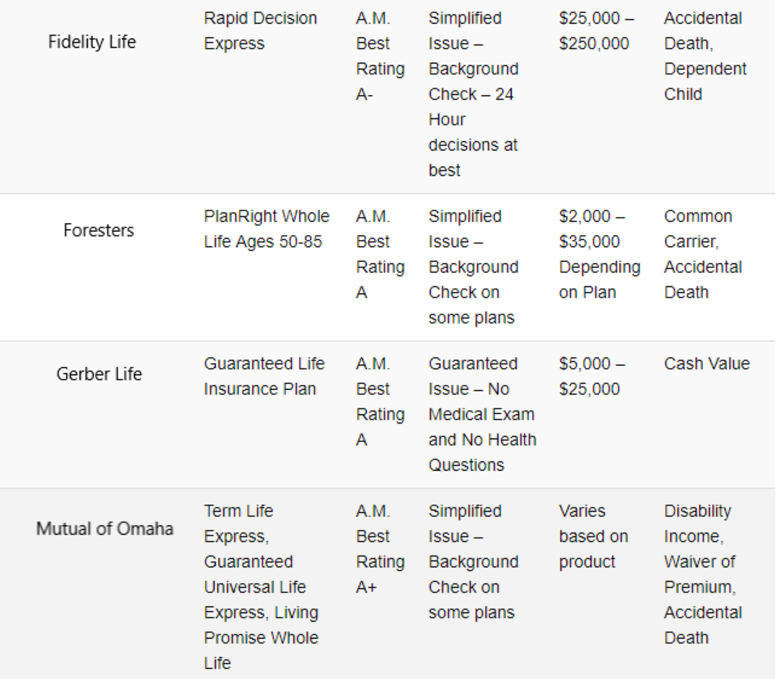The width and height of the screenshot is (784, 679).
Task: Click Accidental Death, Dependent Child riders text
Action: pyautogui.click(x=705, y=56)
